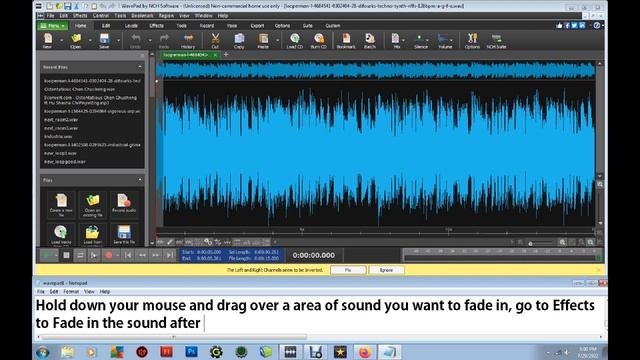The height and width of the screenshot is (360, 640).
Task: Click the Notepad horizontal scrollbar
Action: [x=174, y=337]
